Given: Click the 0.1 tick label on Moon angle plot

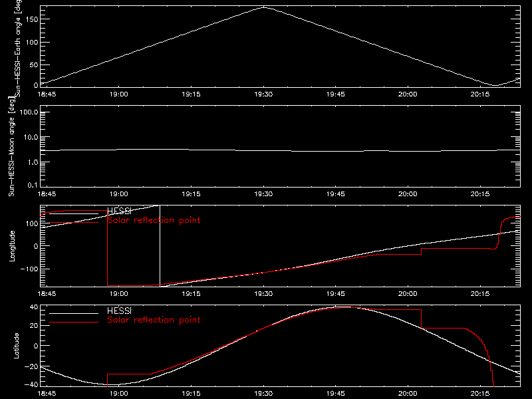Looking at the screenshot, I should coord(33,186).
